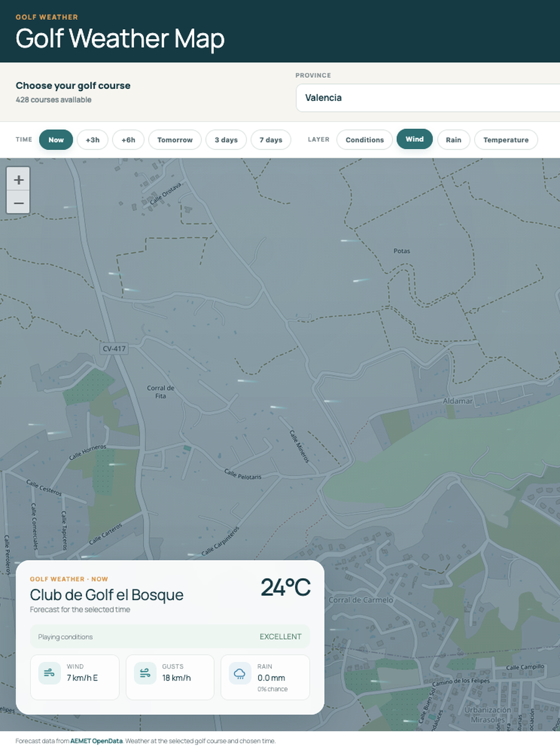
Task: Zoom in the map with plus button
Action: [x=19, y=180]
